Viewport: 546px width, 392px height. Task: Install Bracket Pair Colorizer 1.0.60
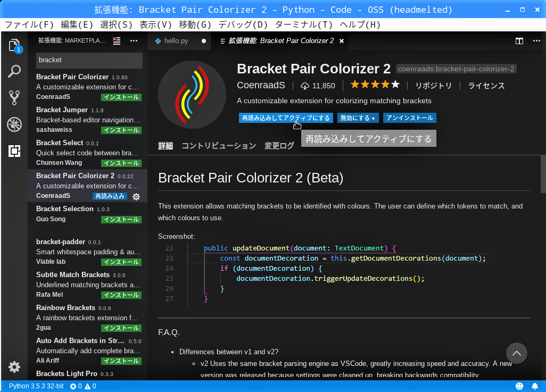121,97
